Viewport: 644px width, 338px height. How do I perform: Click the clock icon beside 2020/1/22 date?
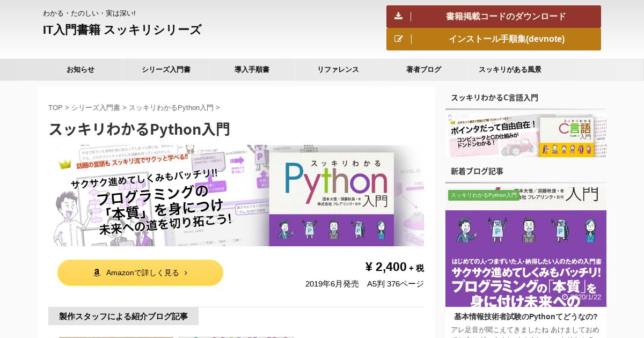(x=565, y=297)
